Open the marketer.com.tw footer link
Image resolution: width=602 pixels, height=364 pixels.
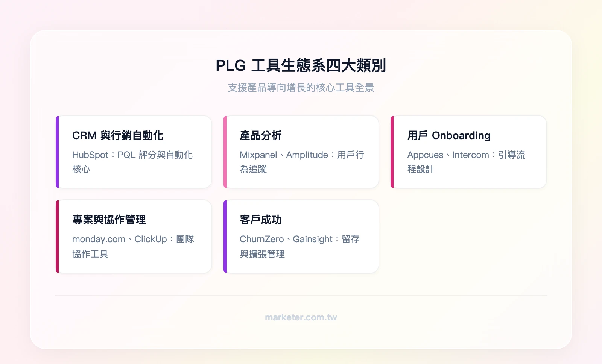[x=301, y=317]
